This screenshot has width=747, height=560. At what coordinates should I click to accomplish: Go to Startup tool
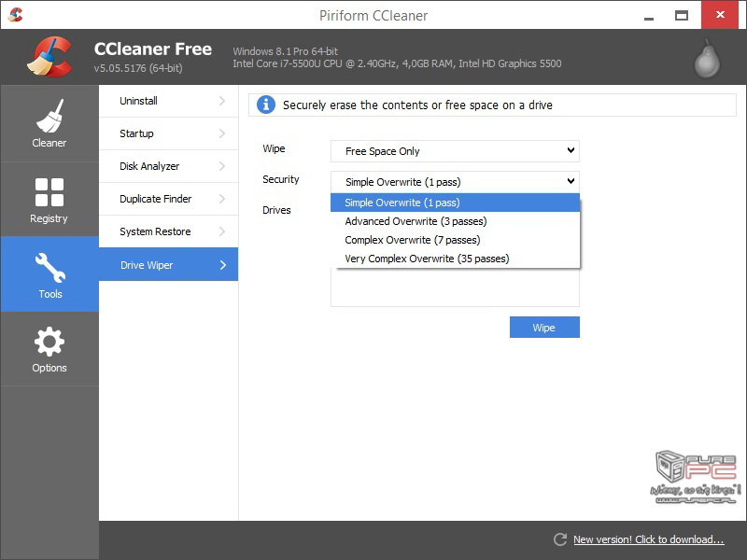(168, 133)
